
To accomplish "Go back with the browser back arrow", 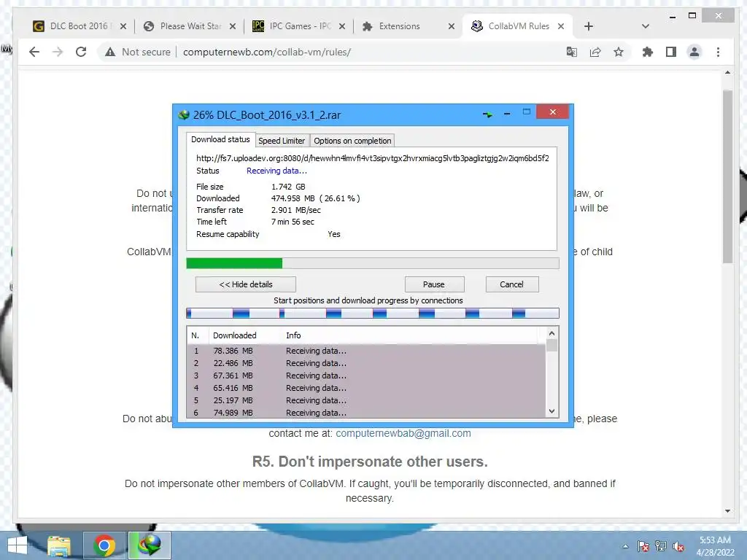I will coord(34,52).
